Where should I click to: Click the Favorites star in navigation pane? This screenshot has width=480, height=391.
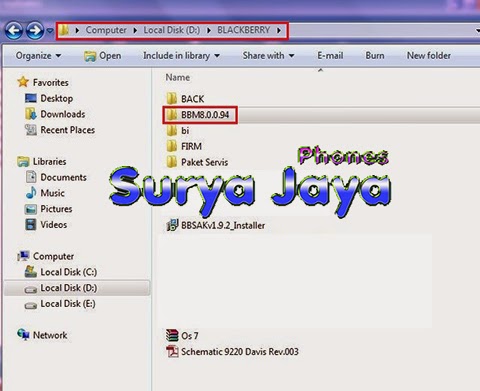[x=23, y=82]
